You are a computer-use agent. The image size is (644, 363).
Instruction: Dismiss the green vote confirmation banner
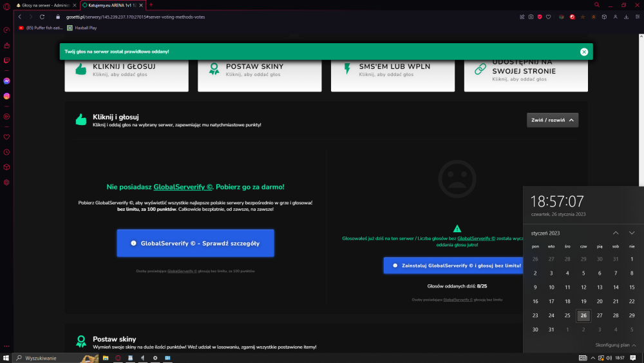click(584, 52)
